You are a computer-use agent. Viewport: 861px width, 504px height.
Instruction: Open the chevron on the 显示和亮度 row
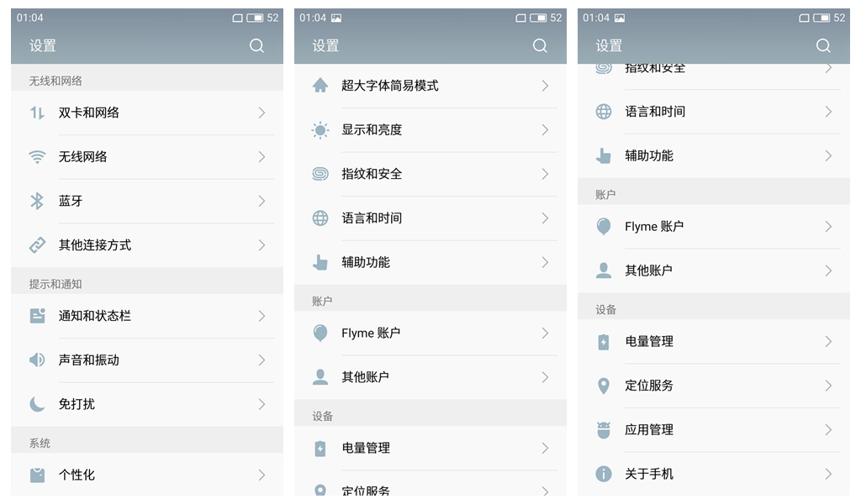[x=545, y=130]
